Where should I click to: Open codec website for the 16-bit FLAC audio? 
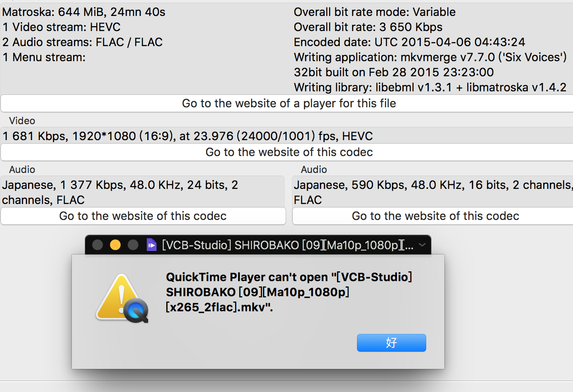coord(435,216)
